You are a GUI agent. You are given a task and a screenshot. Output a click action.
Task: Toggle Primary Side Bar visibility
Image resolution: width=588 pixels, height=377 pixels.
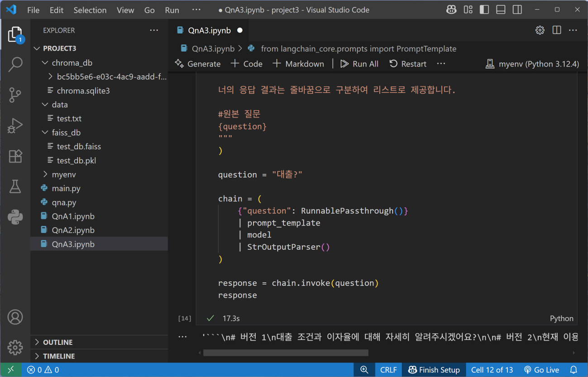point(484,10)
